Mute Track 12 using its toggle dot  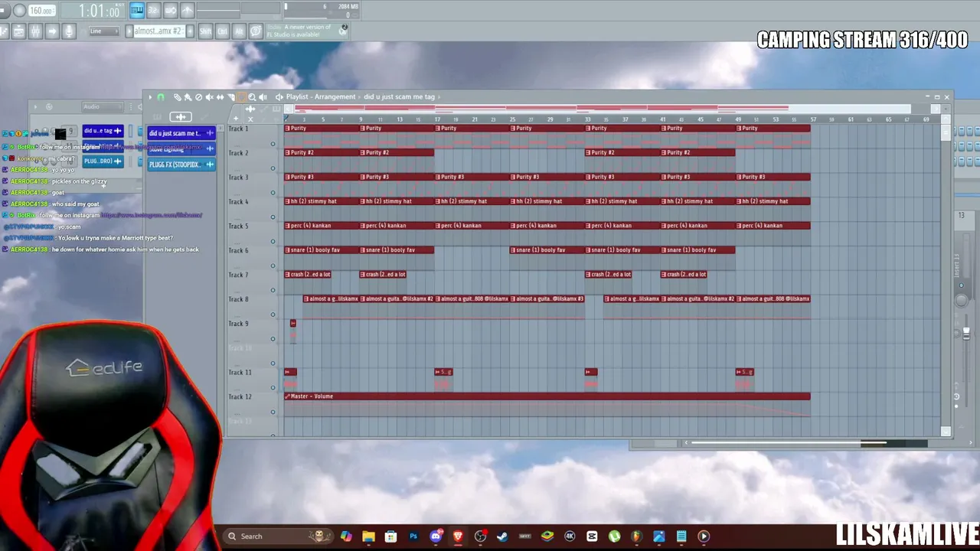[x=273, y=412]
